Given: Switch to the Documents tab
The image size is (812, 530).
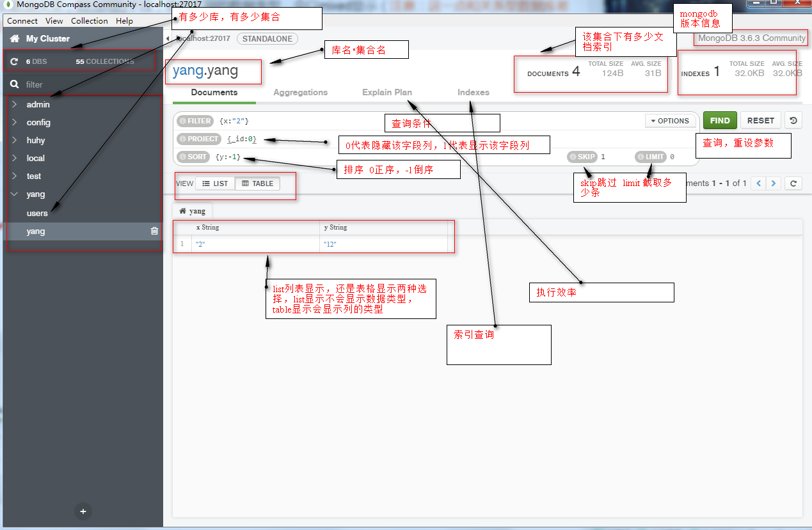Looking at the screenshot, I should point(214,93).
